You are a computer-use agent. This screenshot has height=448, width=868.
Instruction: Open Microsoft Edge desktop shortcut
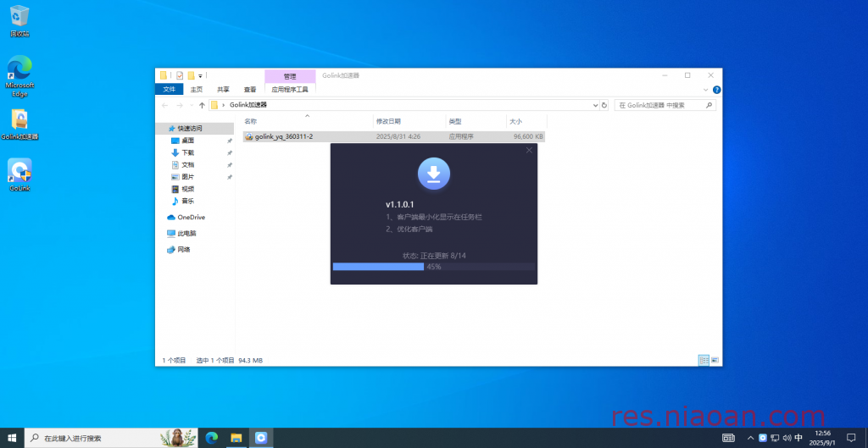19,75
